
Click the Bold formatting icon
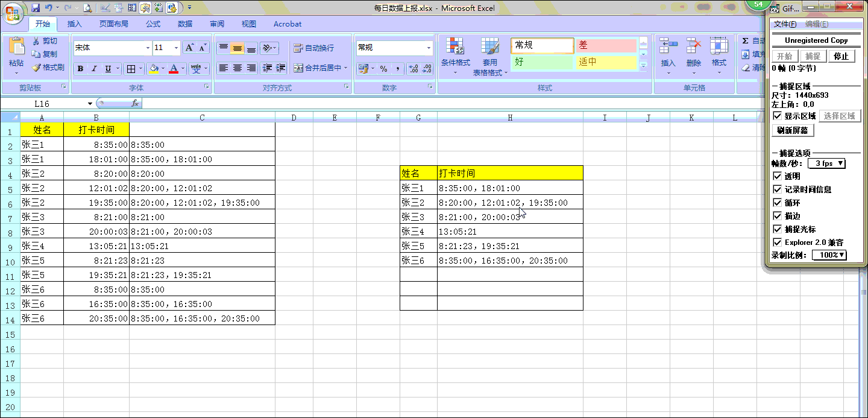[x=80, y=69]
